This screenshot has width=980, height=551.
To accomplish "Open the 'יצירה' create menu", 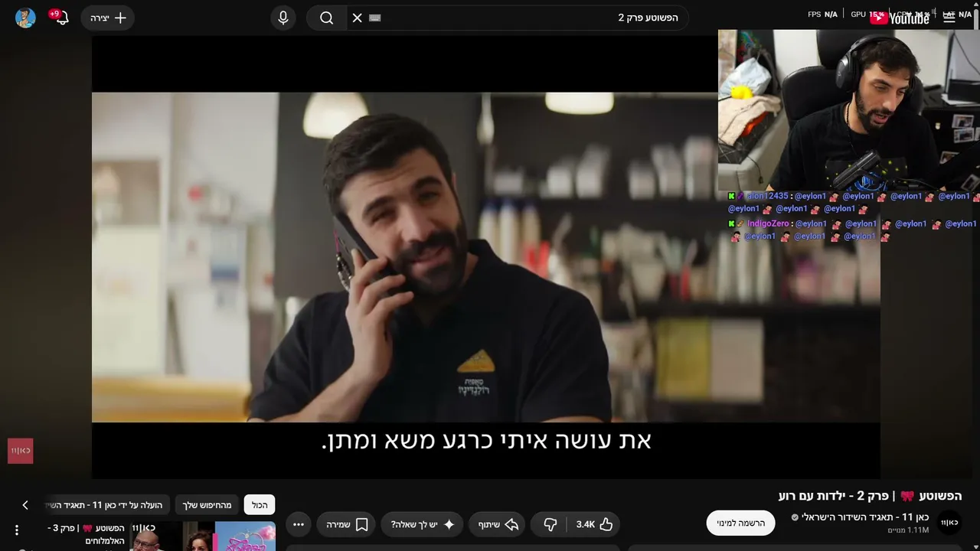I will click(108, 18).
